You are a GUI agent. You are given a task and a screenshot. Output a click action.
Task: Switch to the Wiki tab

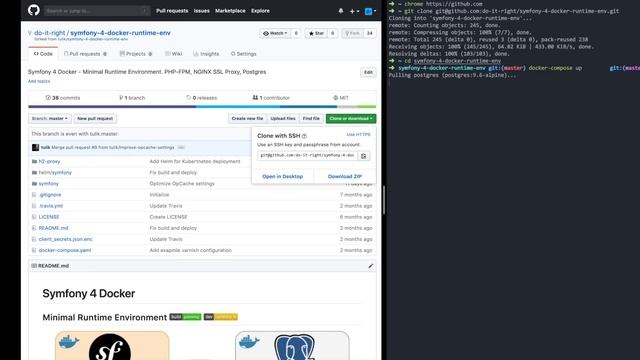pyautogui.click(x=173, y=54)
